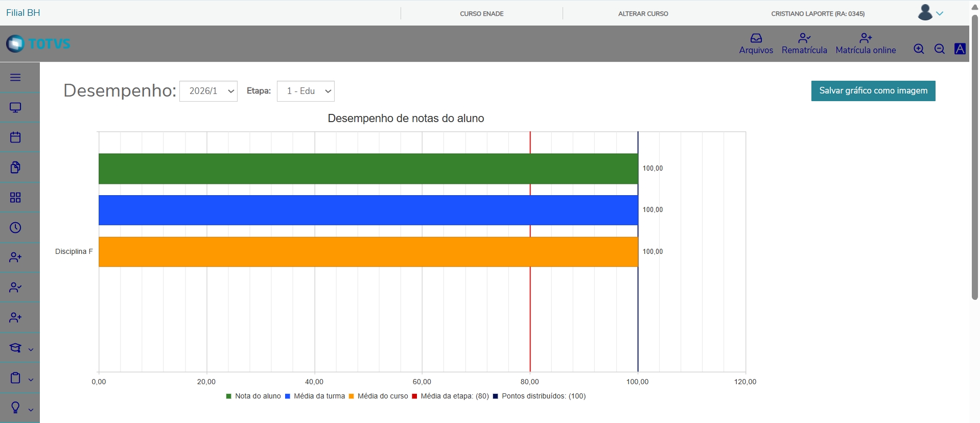
Task: Click the Arquivos inbox icon
Action: (x=756, y=38)
